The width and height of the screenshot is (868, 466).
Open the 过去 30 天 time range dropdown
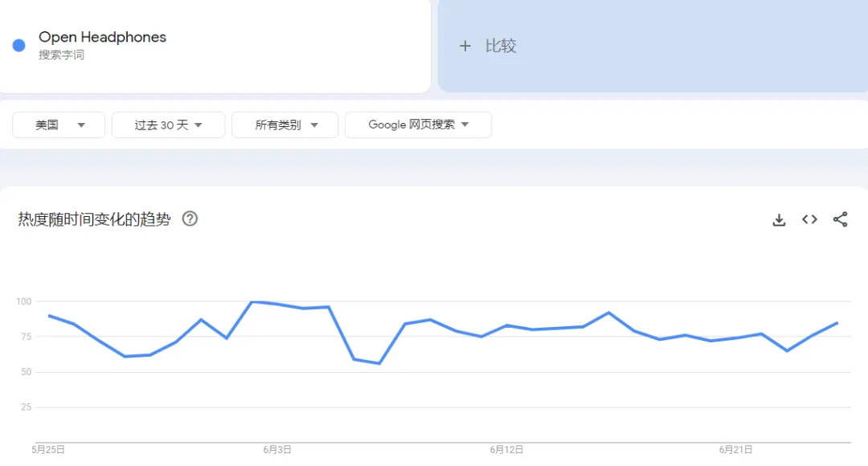(168, 125)
